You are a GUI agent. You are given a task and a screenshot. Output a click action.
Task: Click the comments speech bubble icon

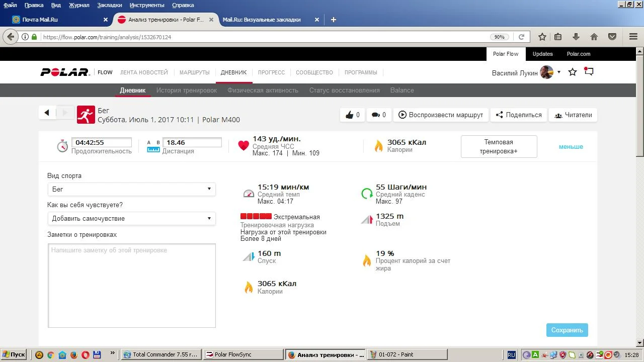coord(375,115)
